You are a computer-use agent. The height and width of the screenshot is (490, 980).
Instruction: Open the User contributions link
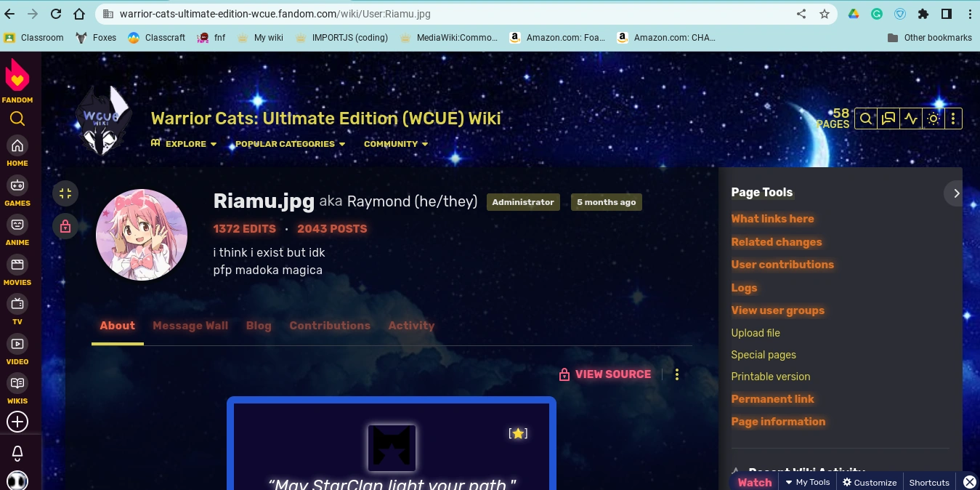coord(782,265)
